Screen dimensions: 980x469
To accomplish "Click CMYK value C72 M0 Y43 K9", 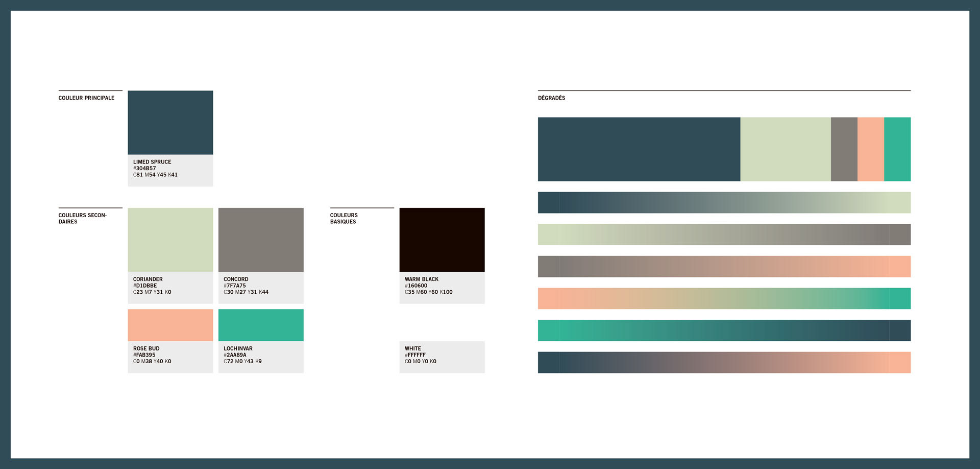I will pyautogui.click(x=242, y=362).
